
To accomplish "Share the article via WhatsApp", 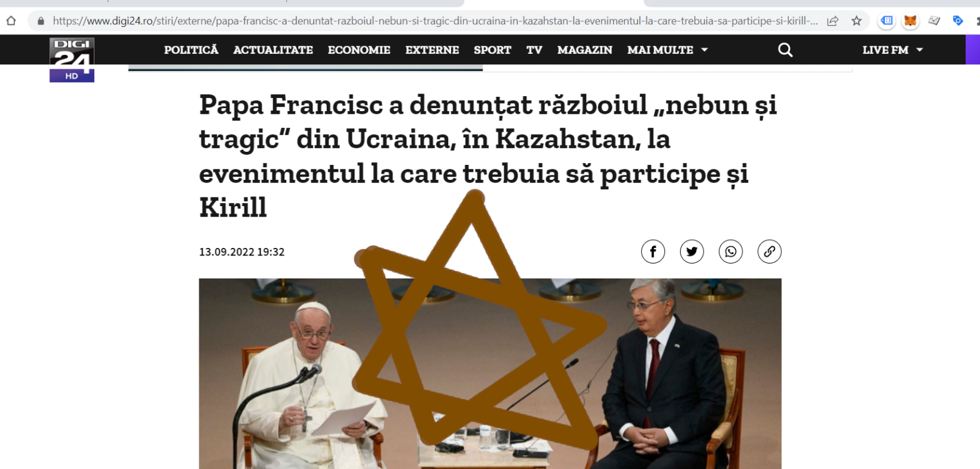I will click(x=731, y=252).
